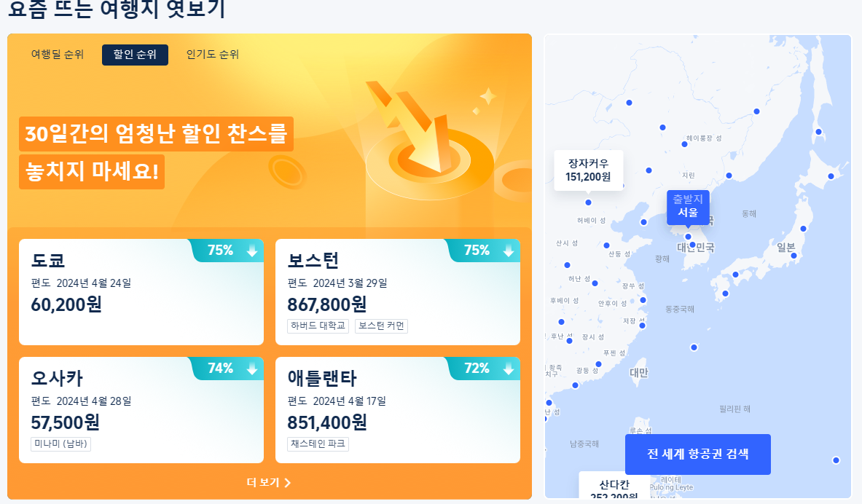Viewport: 862px width, 504px height.
Task: Click the 보스턴 커먼 tag
Action: (383, 326)
